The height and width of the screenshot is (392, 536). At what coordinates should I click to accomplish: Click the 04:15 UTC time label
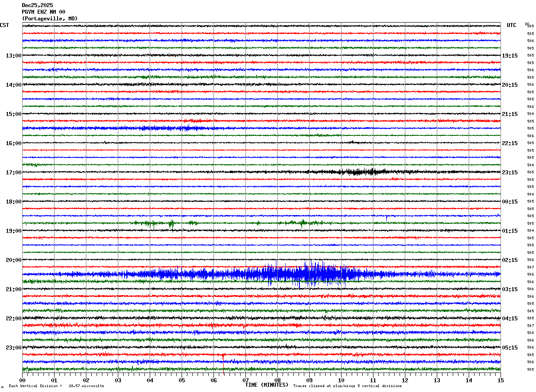(510, 319)
